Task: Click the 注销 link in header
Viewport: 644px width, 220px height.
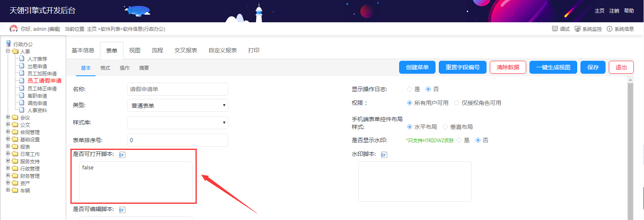Action: 614,11
